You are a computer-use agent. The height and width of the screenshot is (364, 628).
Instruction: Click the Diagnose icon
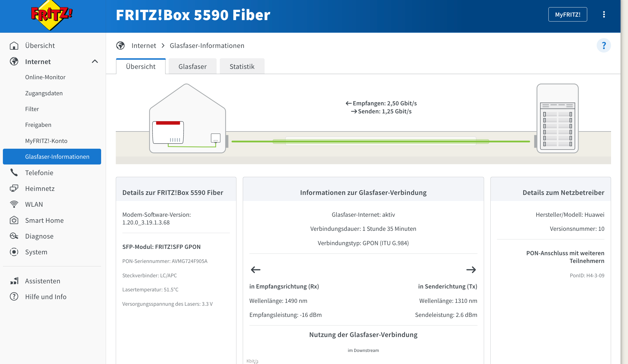click(14, 236)
